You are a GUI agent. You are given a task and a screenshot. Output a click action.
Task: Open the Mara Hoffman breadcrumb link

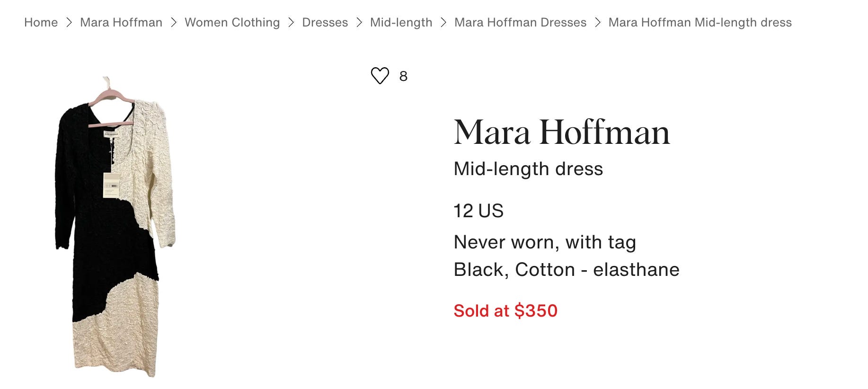click(121, 22)
